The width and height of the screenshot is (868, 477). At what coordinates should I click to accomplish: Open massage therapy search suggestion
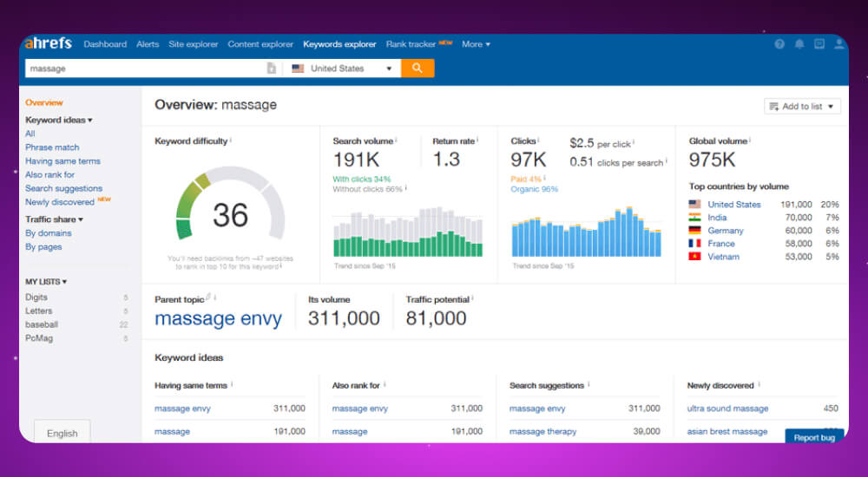[x=542, y=431]
